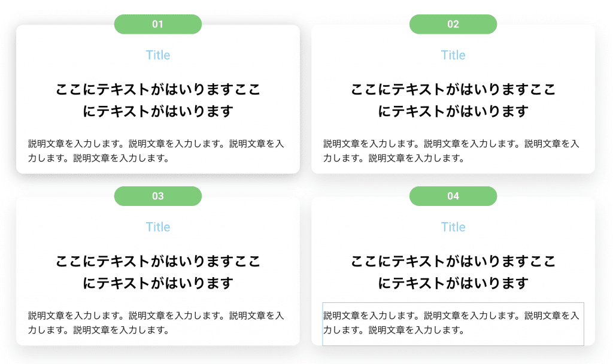Click the Title label in card 01
This screenshot has height=364, width=613.
(x=158, y=55)
